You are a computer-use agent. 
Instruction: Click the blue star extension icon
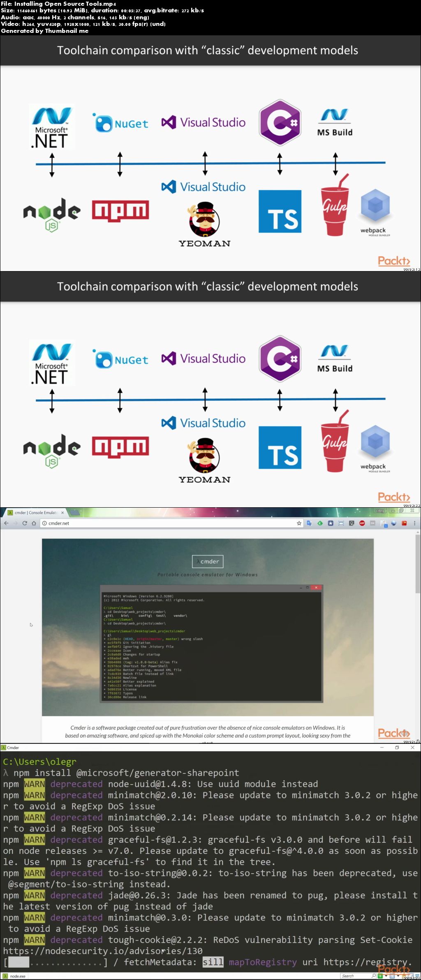click(x=331, y=523)
